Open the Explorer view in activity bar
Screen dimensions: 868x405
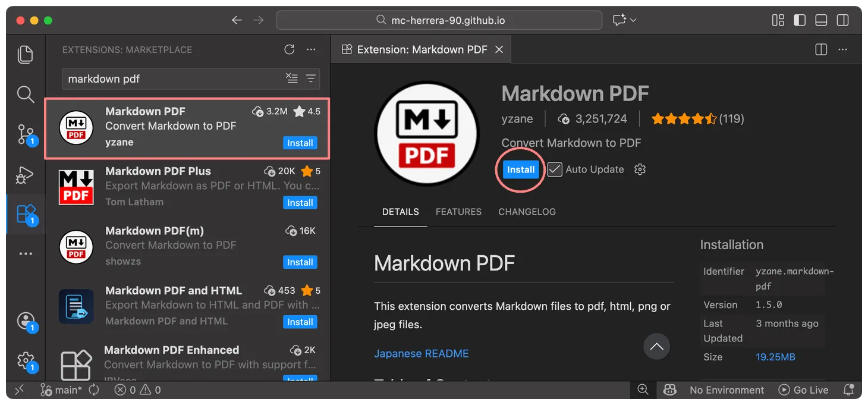(25, 55)
